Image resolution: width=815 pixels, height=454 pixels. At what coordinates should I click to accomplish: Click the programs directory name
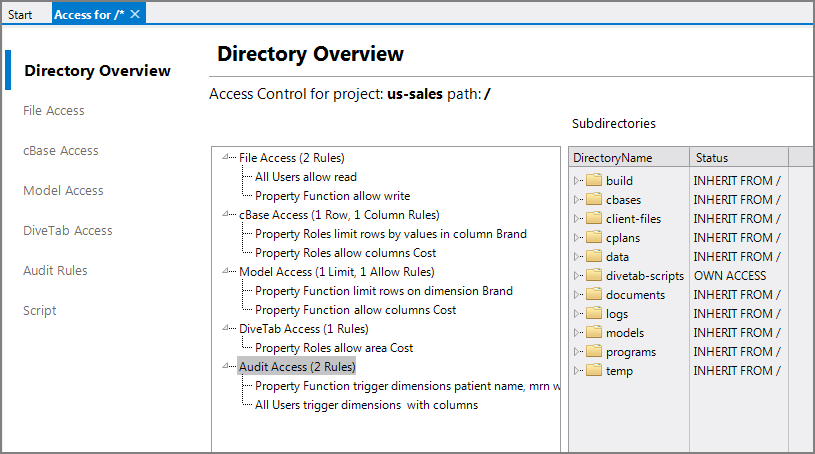click(x=631, y=352)
